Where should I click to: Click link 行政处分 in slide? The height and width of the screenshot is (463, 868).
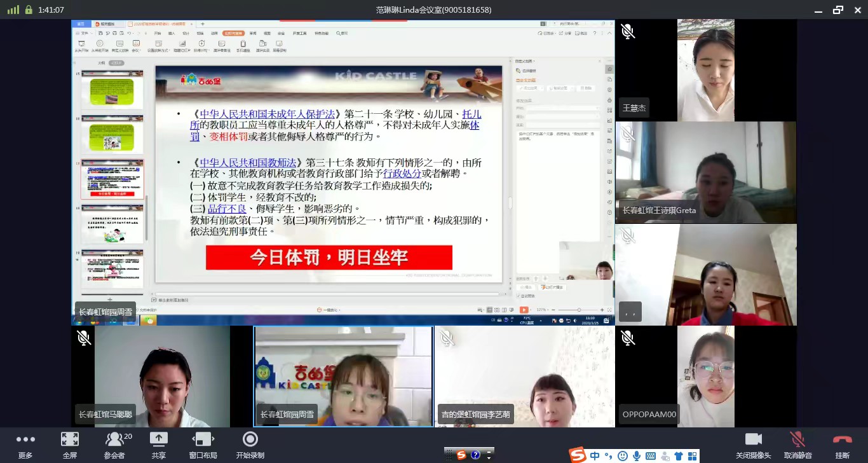coord(402,174)
